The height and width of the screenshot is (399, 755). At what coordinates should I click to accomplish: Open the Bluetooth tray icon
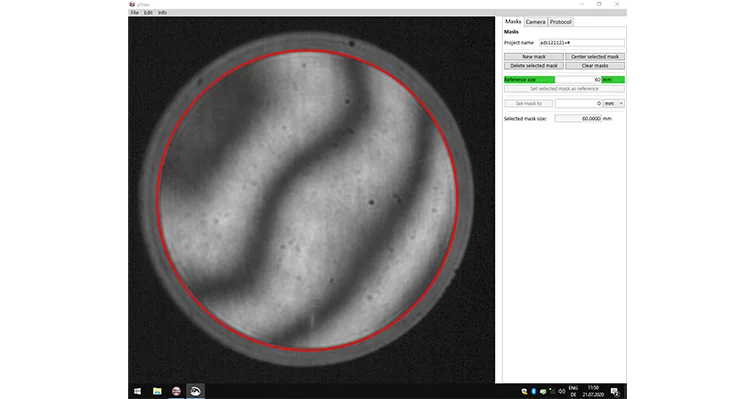tap(534, 391)
